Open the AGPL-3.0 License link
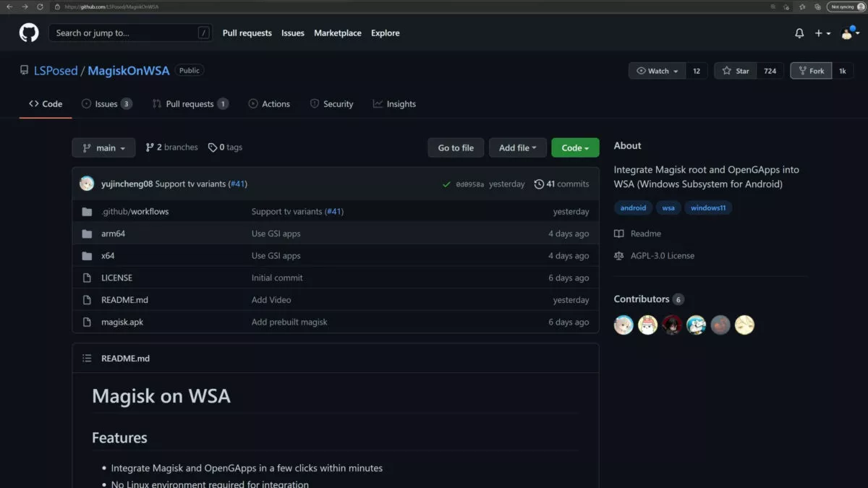The height and width of the screenshot is (488, 868). pyautogui.click(x=654, y=256)
